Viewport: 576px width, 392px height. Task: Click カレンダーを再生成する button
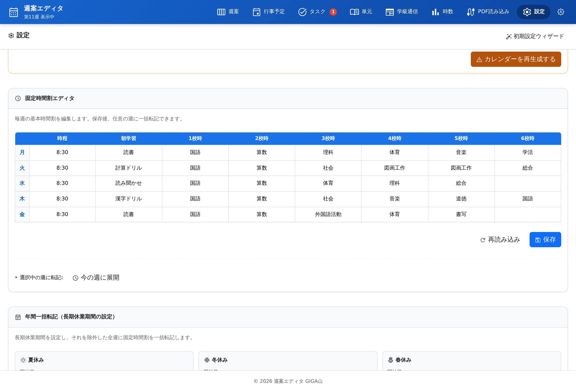[x=516, y=59]
